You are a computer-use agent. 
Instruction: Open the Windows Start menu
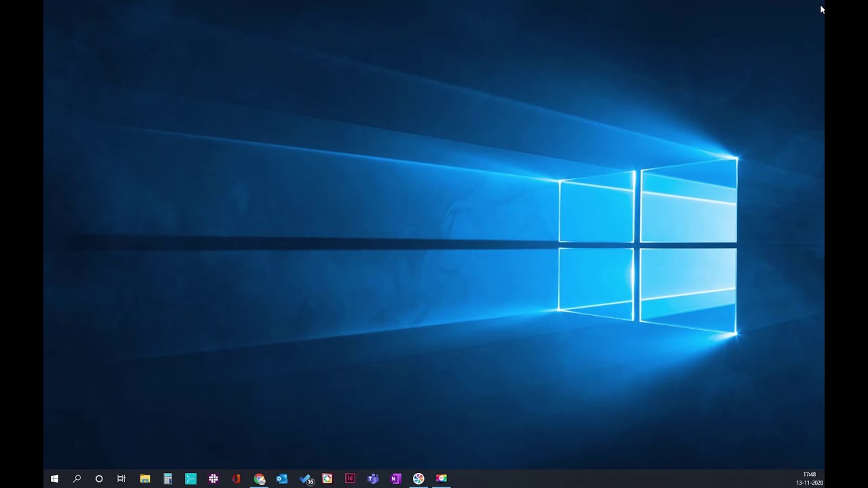pos(54,479)
